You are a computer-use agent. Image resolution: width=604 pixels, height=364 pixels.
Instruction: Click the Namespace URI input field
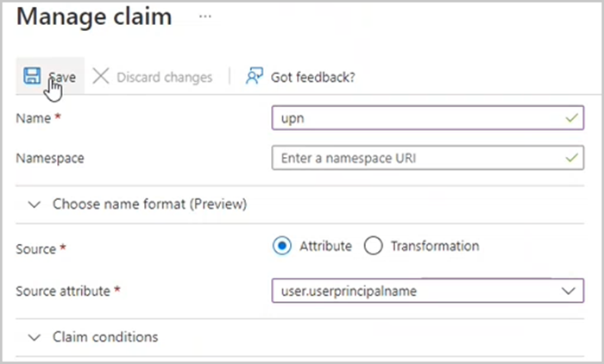pyautogui.click(x=414, y=158)
